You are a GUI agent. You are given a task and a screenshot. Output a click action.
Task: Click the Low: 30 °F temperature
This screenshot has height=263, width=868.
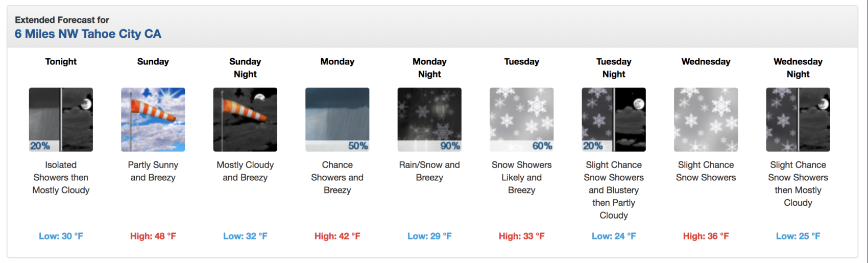(61, 236)
